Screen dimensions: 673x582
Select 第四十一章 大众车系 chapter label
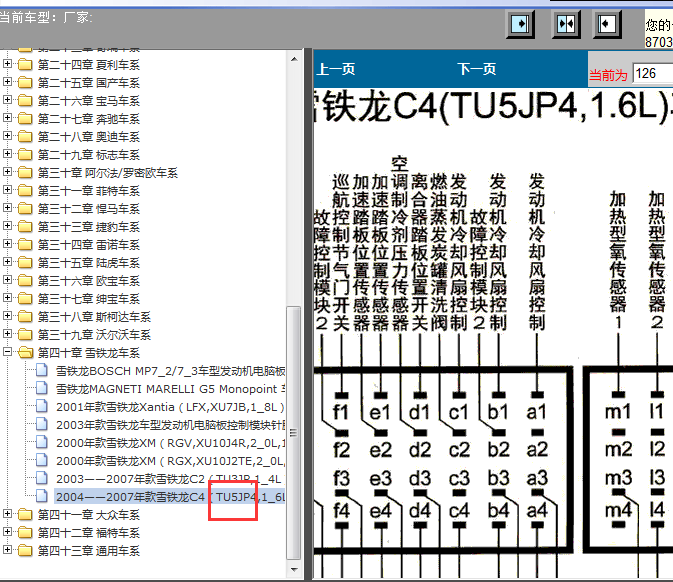(89, 515)
